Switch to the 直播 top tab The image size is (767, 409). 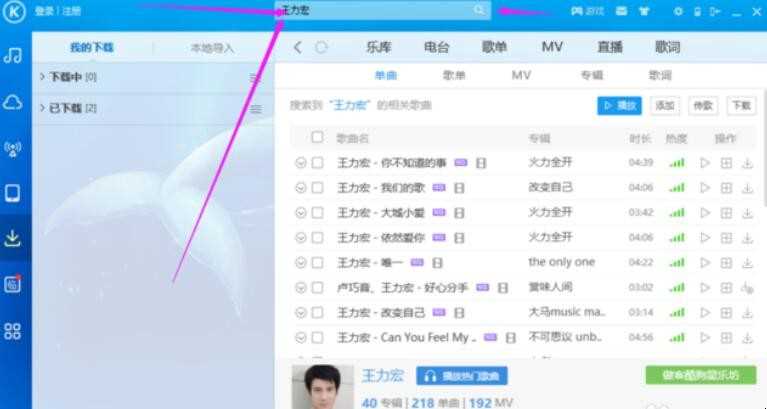click(x=610, y=47)
